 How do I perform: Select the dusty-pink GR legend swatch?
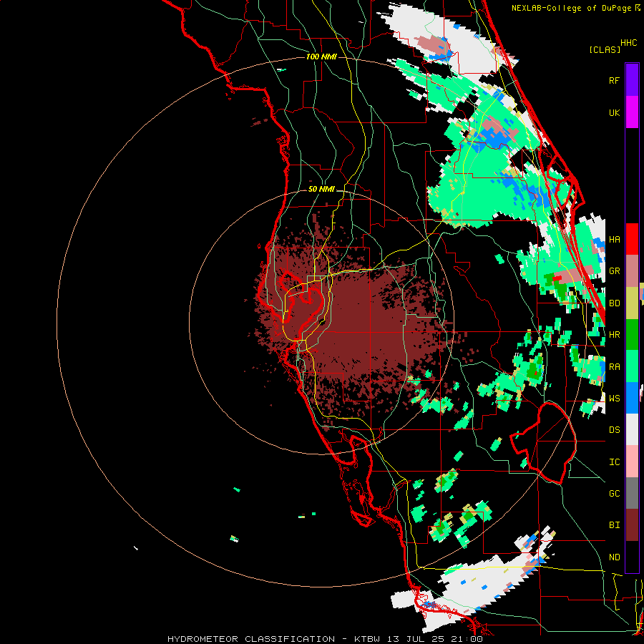coord(632,271)
